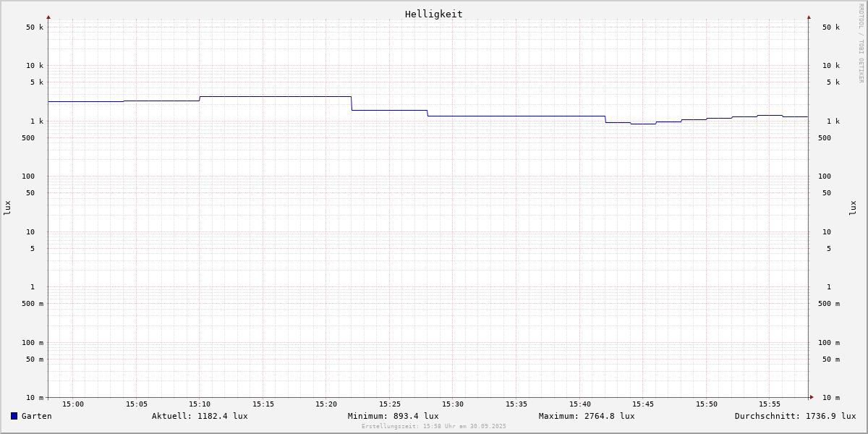Click the blue Garten legend color swatch
This screenshot has height=434, width=868.
click(x=14, y=416)
